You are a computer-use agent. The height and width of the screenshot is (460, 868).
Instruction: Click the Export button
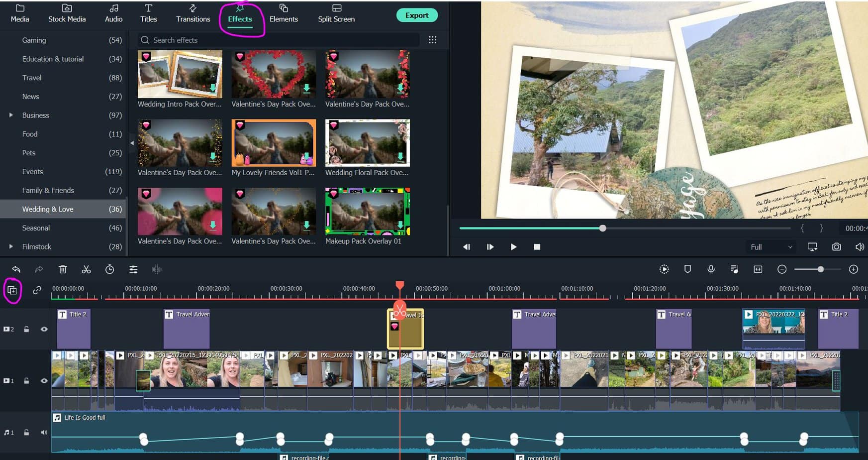[x=417, y=15]
